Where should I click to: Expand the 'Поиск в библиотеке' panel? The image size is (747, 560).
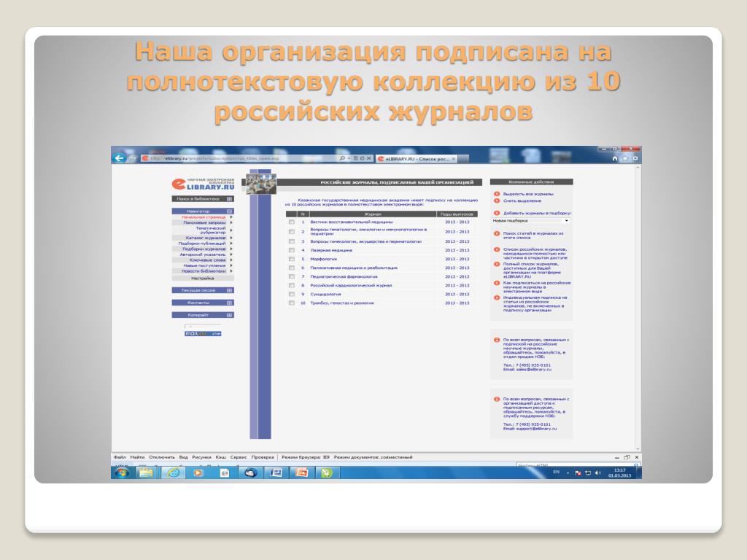coord(229,198)
